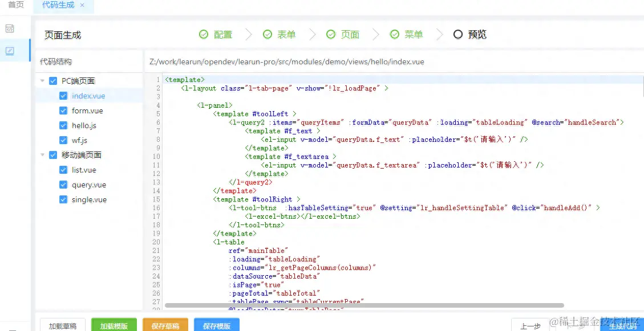Click the 配置 step check icon

204,34
